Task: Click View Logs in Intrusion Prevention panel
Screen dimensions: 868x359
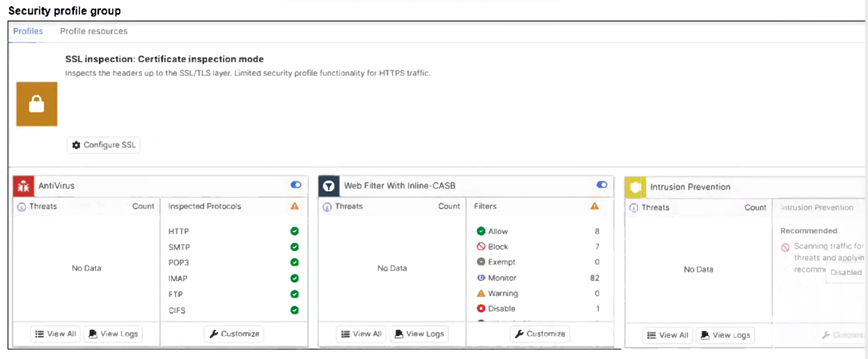Action: pos(725,335)
